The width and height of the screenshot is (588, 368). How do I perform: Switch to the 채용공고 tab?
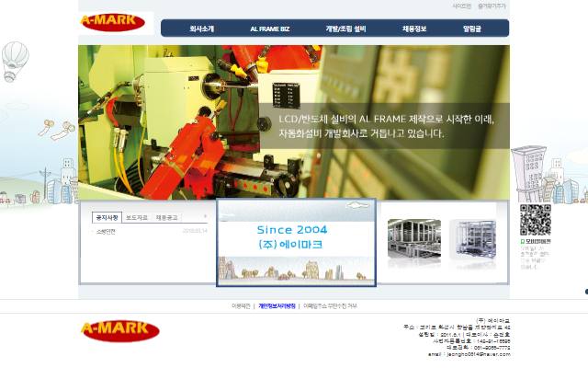pos(166,218)
